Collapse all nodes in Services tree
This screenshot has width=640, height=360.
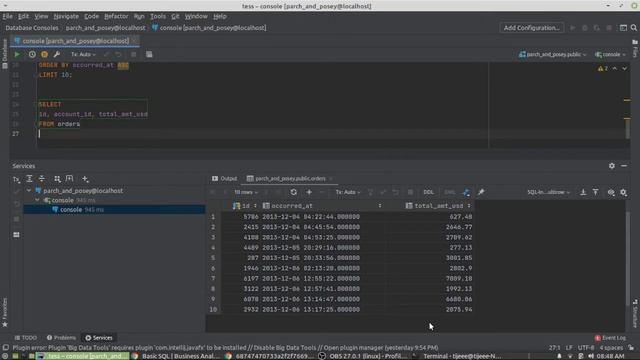(x=42, y=179)
